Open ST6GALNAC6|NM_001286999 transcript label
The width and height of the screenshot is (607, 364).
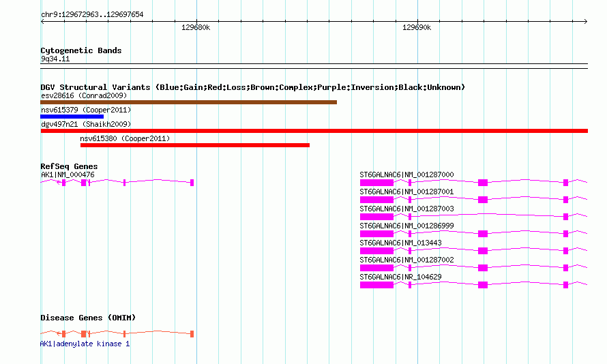point(406,226)
